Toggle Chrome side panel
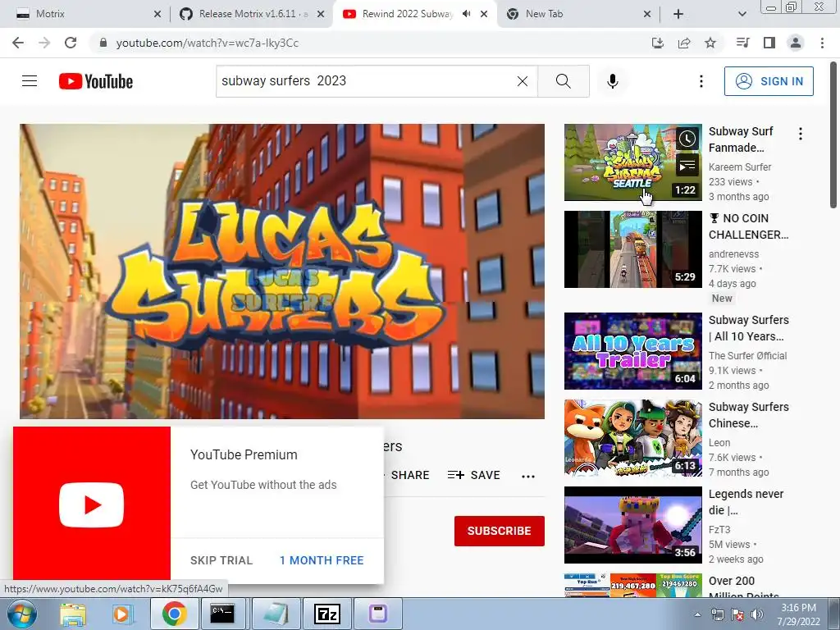Viewport: 840px width, 630px height. click(x=769, y=43)
